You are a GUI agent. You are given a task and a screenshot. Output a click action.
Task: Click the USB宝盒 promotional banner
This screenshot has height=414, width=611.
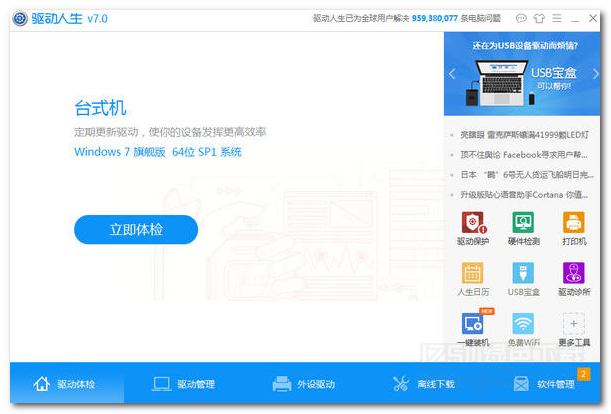tap(522, 74)
